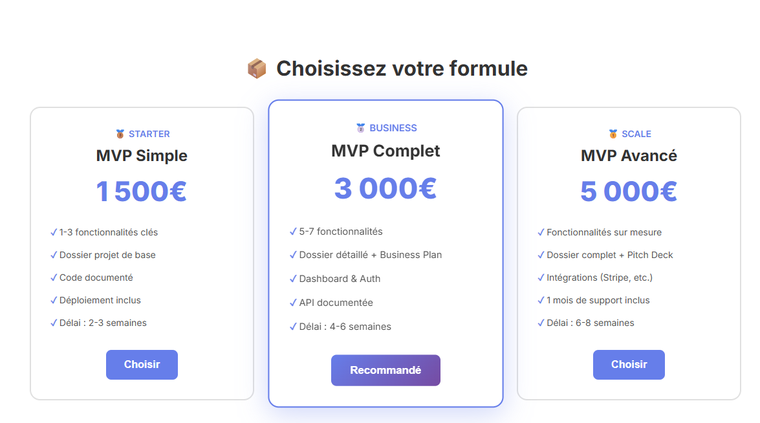Click checkmark next to Dashboard & Auth
This screenshot has width=760, height=423.
click(x=293, y=279)
